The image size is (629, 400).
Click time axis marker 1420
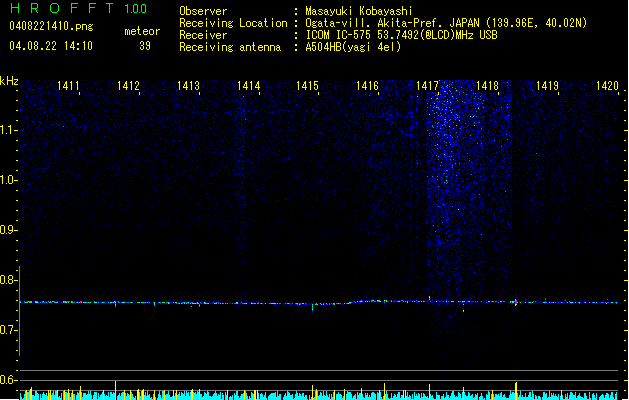[607, 86]
